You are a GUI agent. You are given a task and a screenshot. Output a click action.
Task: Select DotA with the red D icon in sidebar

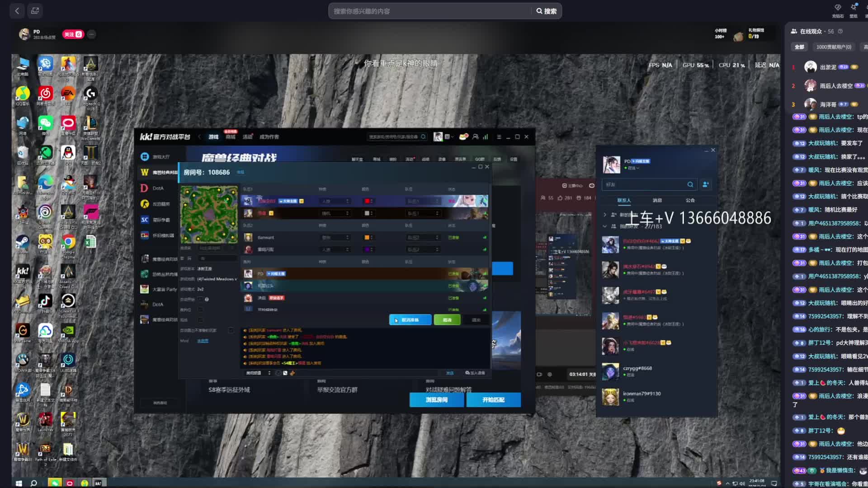click(145, 188)
